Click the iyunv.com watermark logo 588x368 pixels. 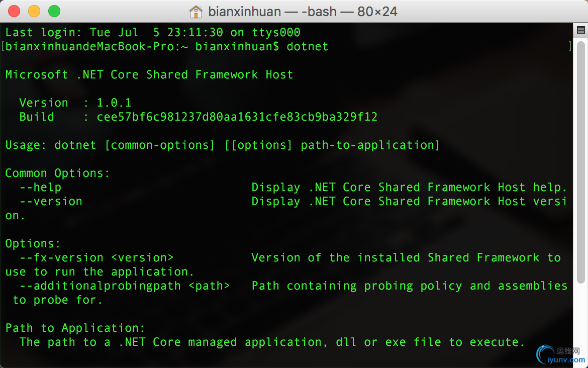[560, 355]
